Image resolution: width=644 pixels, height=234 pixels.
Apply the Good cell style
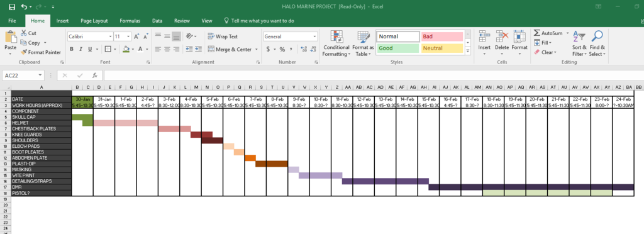[397, 48]
